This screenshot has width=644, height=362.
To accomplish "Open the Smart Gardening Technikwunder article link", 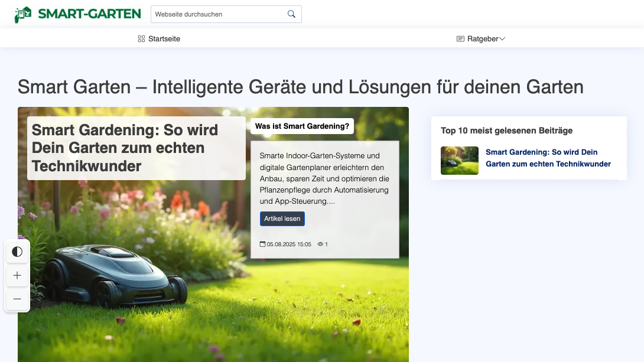I will (548, 158).
